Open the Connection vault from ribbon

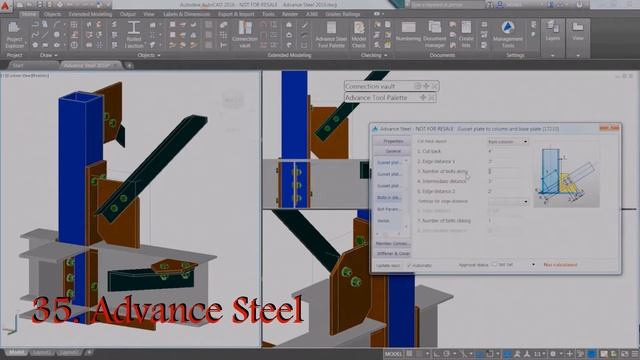point(244,35)
